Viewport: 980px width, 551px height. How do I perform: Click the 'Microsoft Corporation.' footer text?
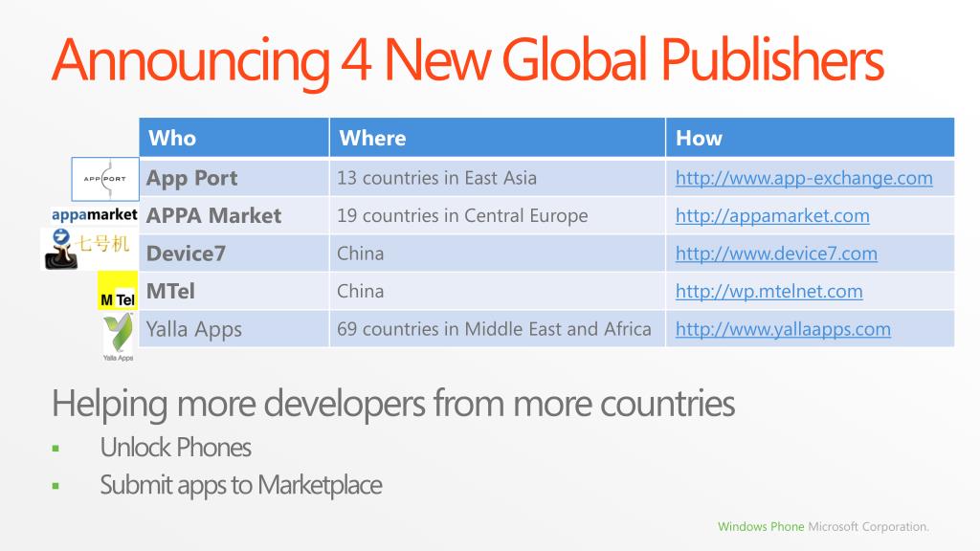868,527
